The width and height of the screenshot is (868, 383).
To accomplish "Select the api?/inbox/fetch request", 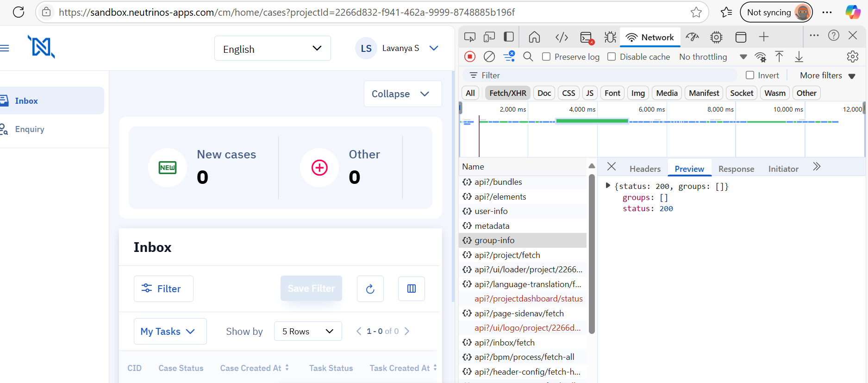I will (x=504, y=343).
